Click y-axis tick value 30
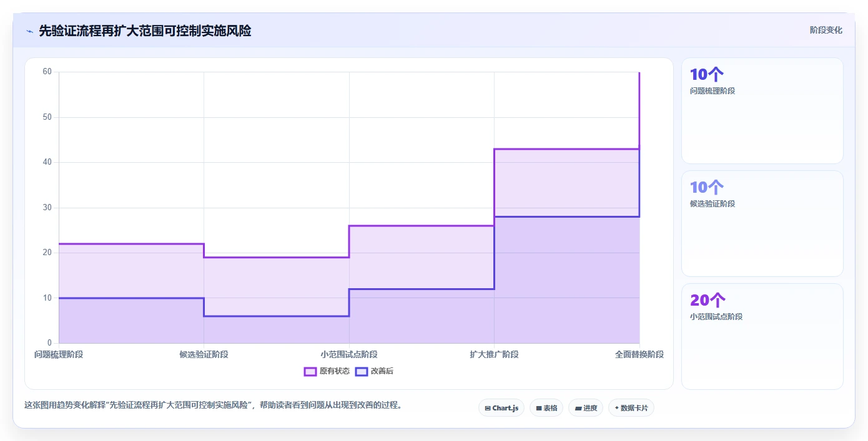This screenshot has width=868, height=441. (x=47, y=208)
